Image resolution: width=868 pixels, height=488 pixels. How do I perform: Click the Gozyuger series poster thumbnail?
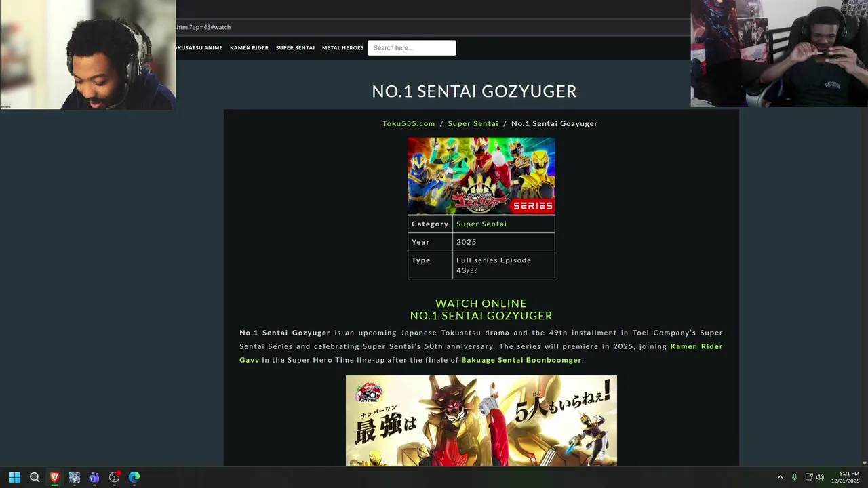point(481,176)
